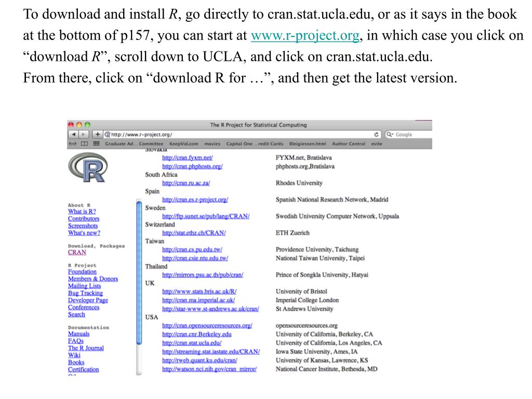532x399 pixels.
Task: Click the URL field showing www.r-project.org
Action: point(242,135)
